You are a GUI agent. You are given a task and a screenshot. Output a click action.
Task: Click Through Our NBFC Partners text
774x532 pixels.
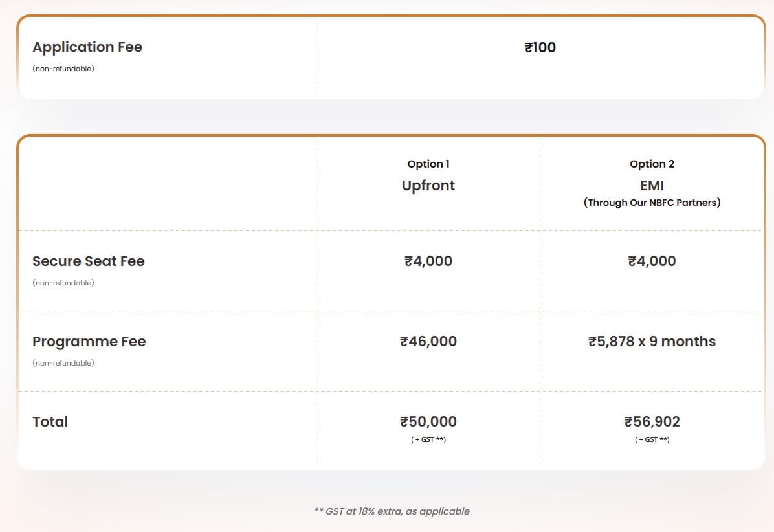click(x=652, y=203)
